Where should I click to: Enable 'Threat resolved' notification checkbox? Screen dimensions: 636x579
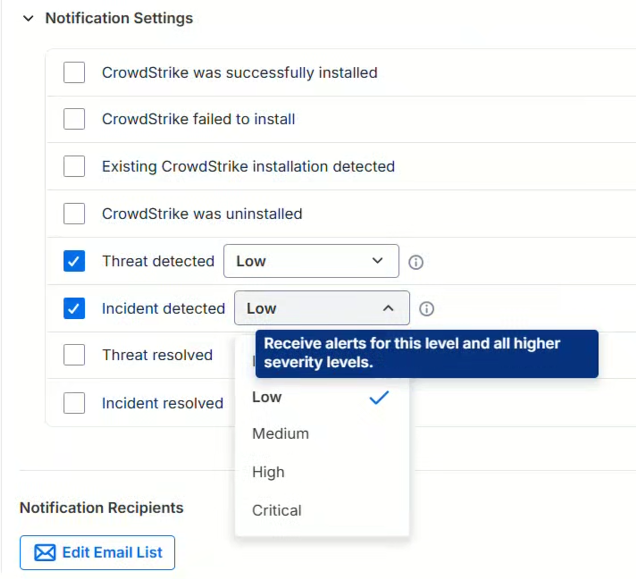74,355
